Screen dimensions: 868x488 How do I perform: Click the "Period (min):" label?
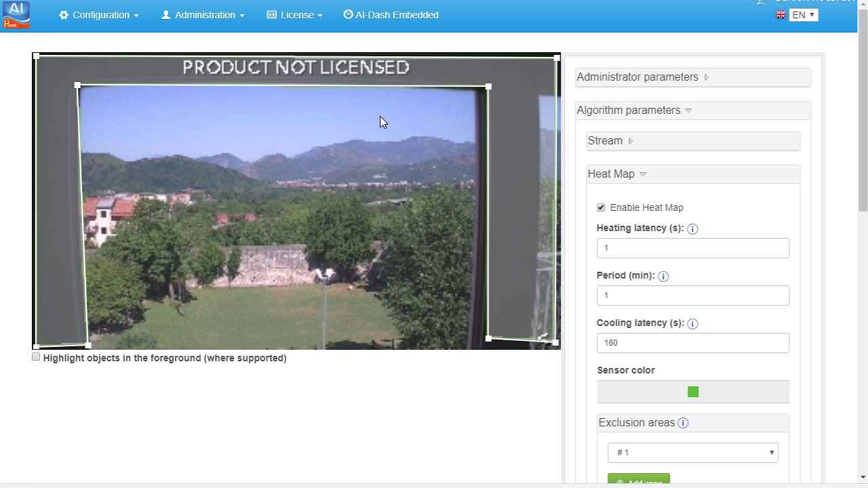(626, 275)
